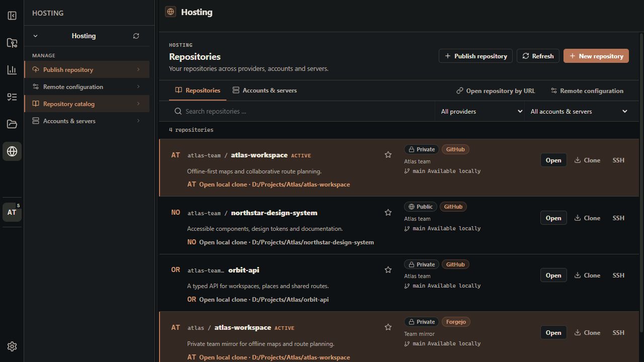
Task: Clone the atlas-team atlas-workspace repository
Action: click(x=587, y=160)
